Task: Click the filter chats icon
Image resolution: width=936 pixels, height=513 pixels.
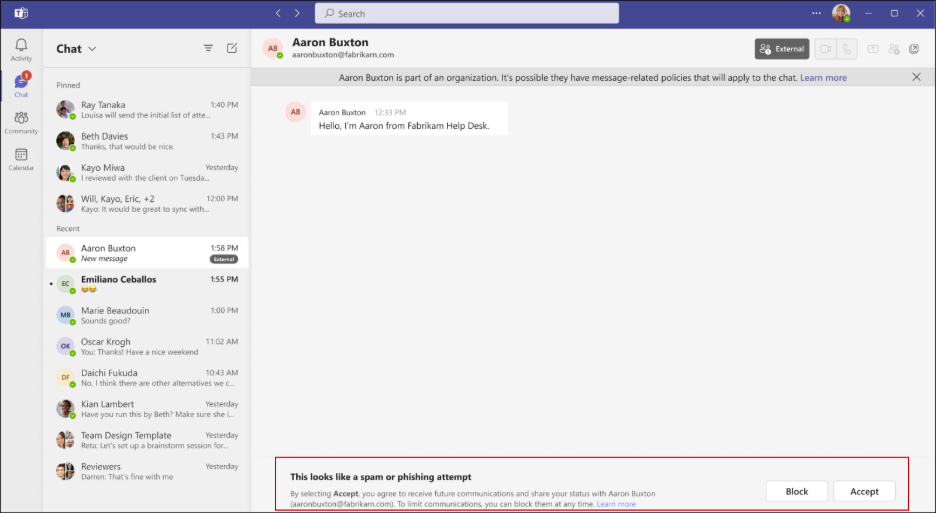Action: [208, 48]
